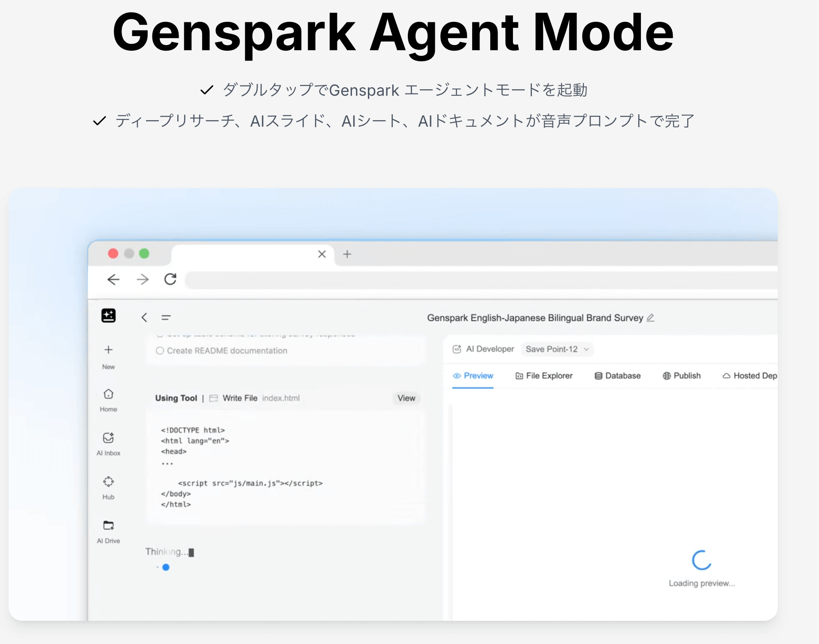Open a new browser tab with plus
The image size is (819, 644).
click(x=347, y=254)
